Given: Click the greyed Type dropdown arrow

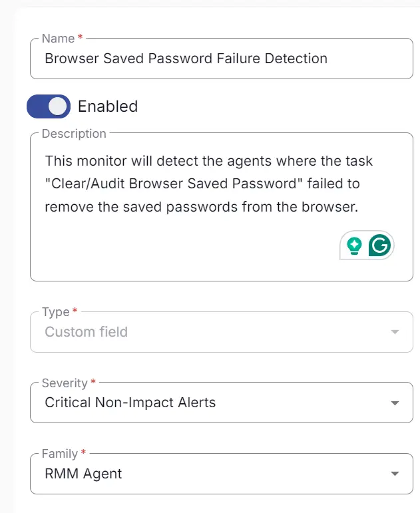Looking at the screenshot, I should 395,332.
